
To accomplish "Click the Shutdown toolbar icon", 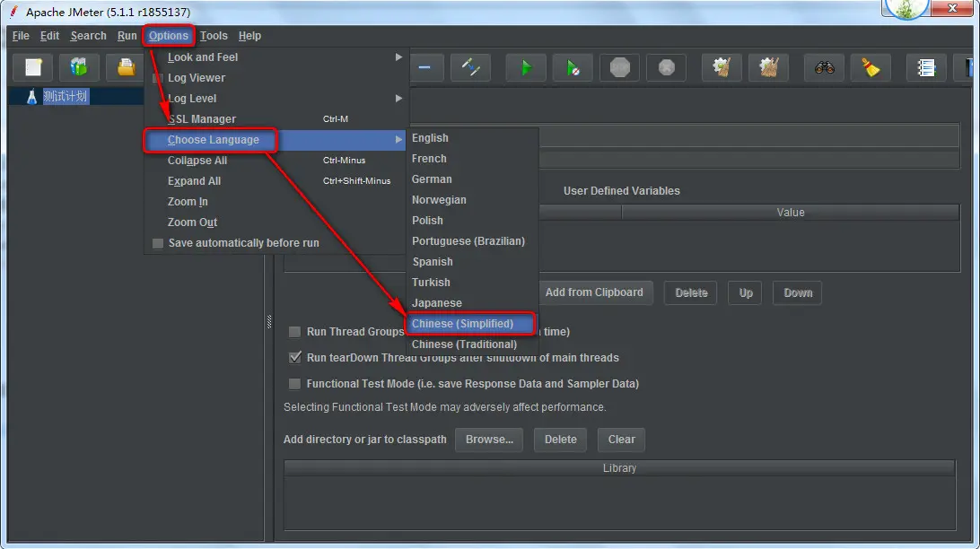I will point(666,66).
